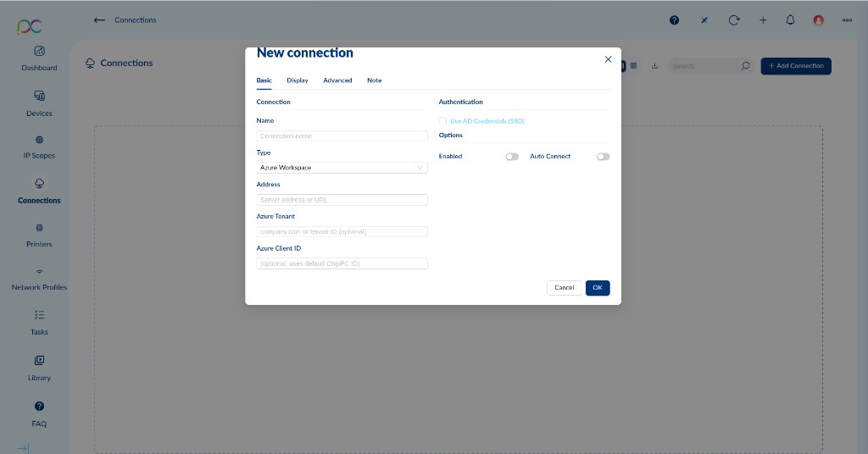Screen dimensions: 868x454
Task: Click the back arrow next to Connections
Action: click(x=99, y=20)
